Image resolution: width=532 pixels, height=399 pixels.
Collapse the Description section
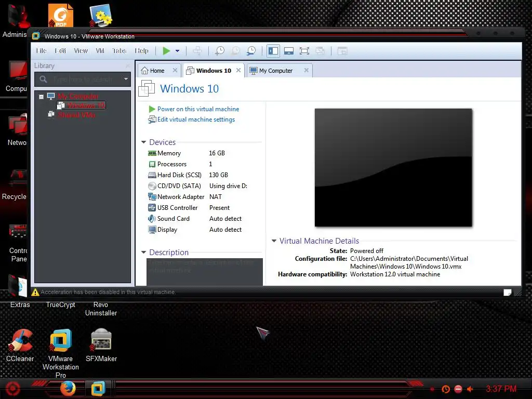143,252
